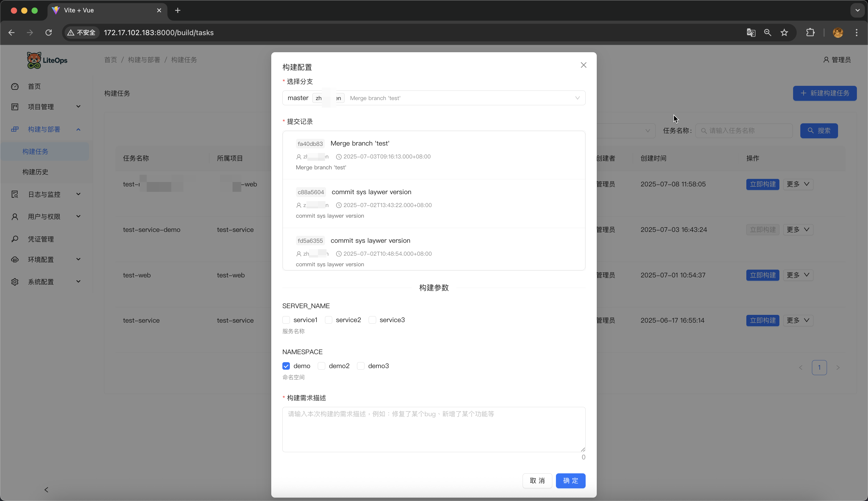Click the LiteOps logo
This screenshot has width=868, height=501.
click(x=47, y=60)
